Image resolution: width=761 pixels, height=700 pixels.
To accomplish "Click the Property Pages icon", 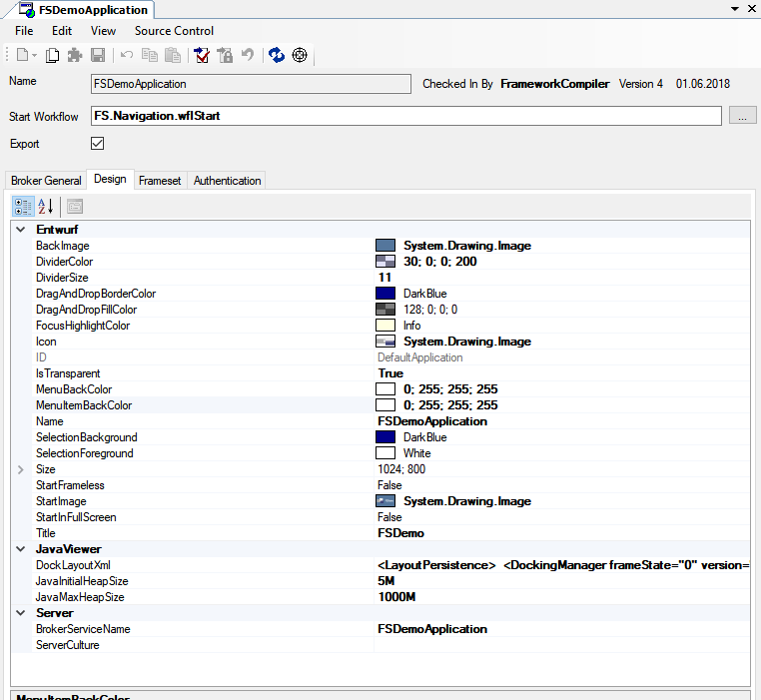I will coord(75,207).
